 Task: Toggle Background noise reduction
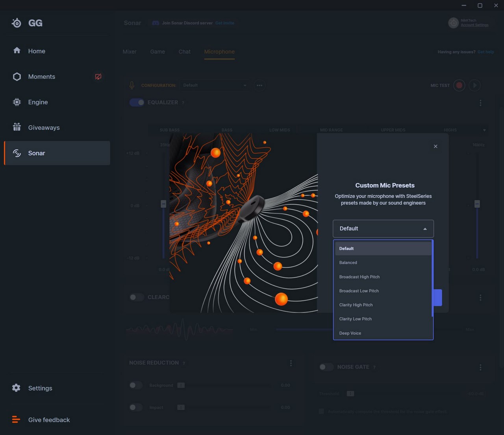136,385
